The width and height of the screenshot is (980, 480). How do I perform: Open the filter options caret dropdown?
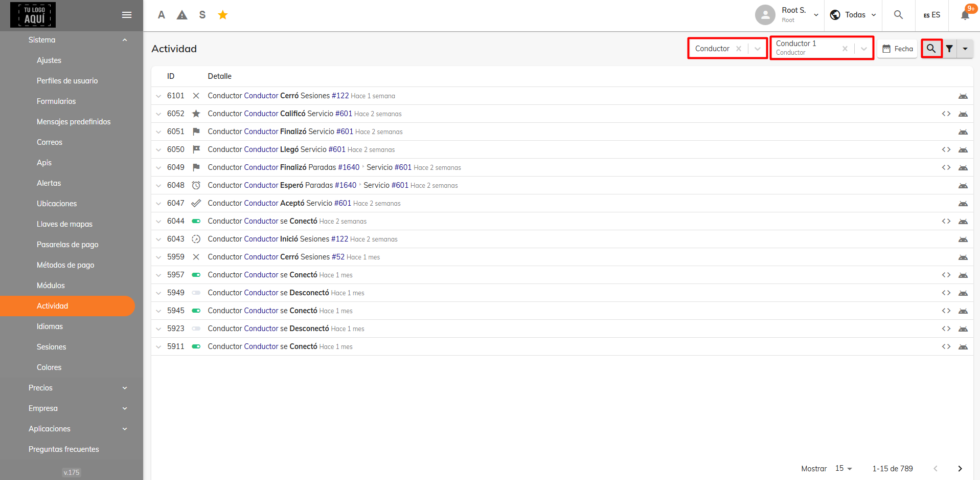click(x=965, y=49)
